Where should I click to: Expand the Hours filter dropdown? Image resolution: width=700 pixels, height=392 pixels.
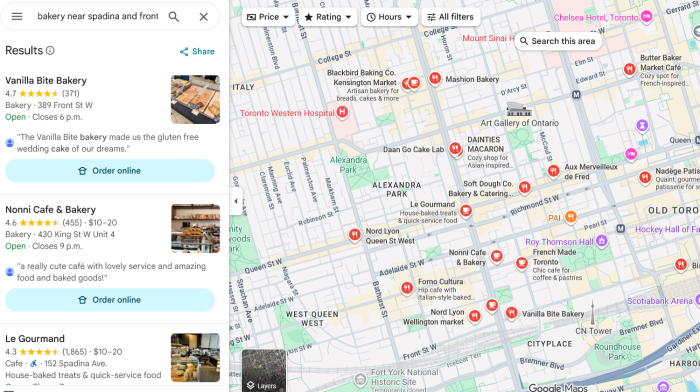389,17
